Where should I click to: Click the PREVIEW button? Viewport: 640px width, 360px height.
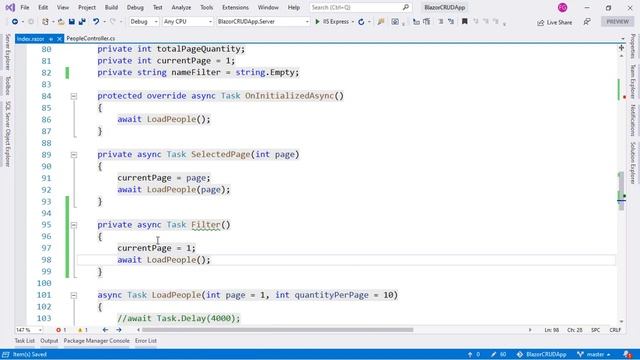(618, 22)
